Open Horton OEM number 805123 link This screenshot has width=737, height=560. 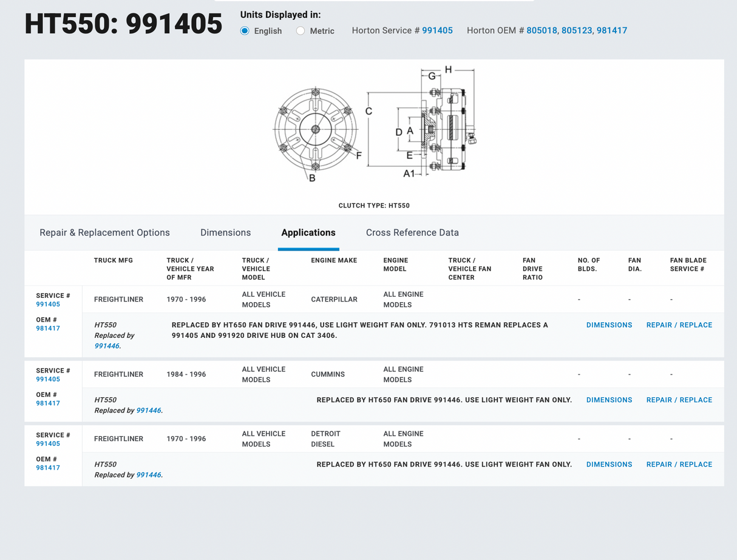tap(577, 30)
